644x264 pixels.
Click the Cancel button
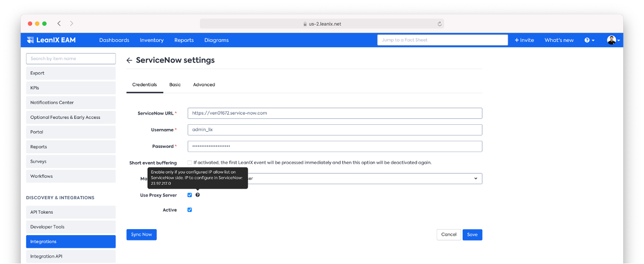pyautogui.click(x=449, y=235)
